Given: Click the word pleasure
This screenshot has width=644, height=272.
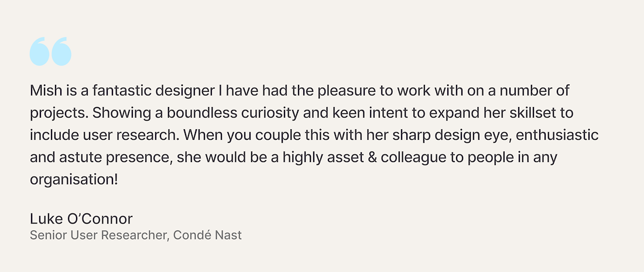Looking at the screenshot, I should (347, 91).
